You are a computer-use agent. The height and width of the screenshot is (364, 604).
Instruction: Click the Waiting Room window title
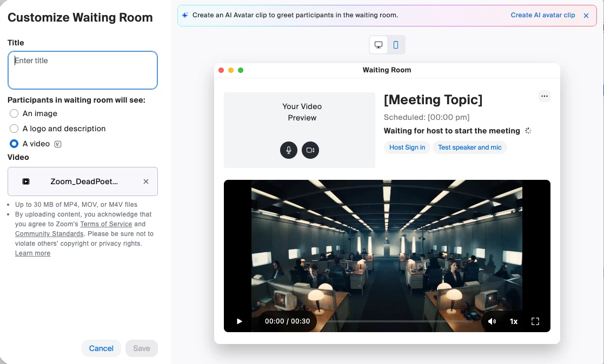coord(387,70)
